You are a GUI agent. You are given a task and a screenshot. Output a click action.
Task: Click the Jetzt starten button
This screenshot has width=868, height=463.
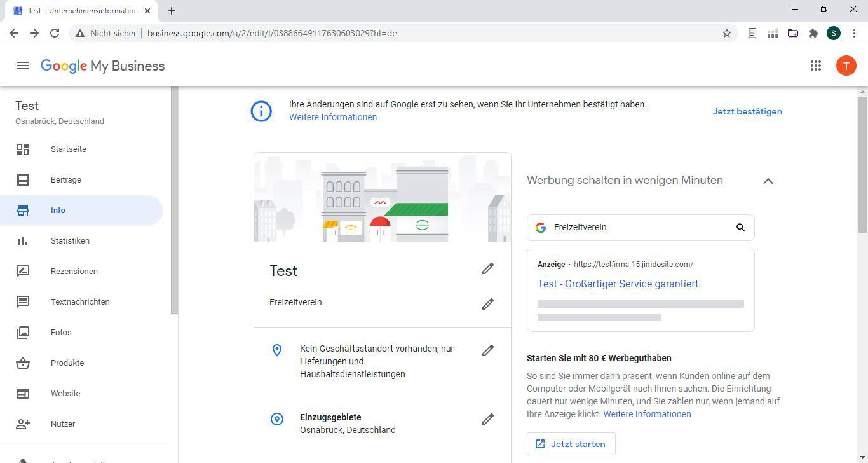click(x=571, y=444)
